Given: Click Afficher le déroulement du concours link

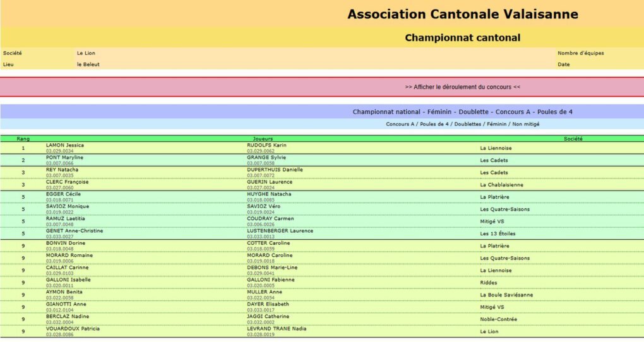Looking at the screenshot, I should click(462, 87).
